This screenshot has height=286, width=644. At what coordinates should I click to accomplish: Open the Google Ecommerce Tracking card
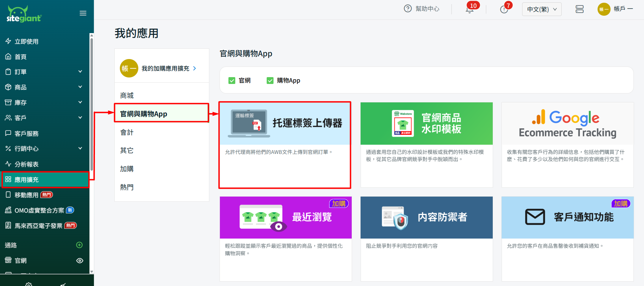click(x=567, y=145)
